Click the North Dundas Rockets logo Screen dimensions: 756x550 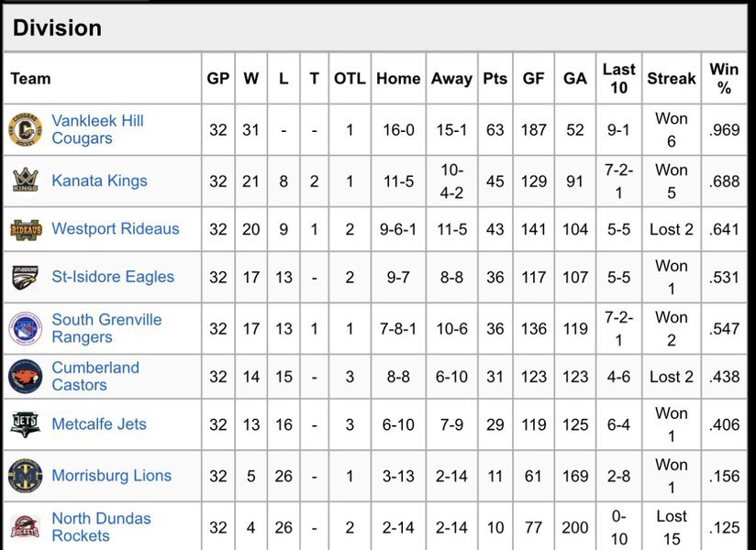25,527
